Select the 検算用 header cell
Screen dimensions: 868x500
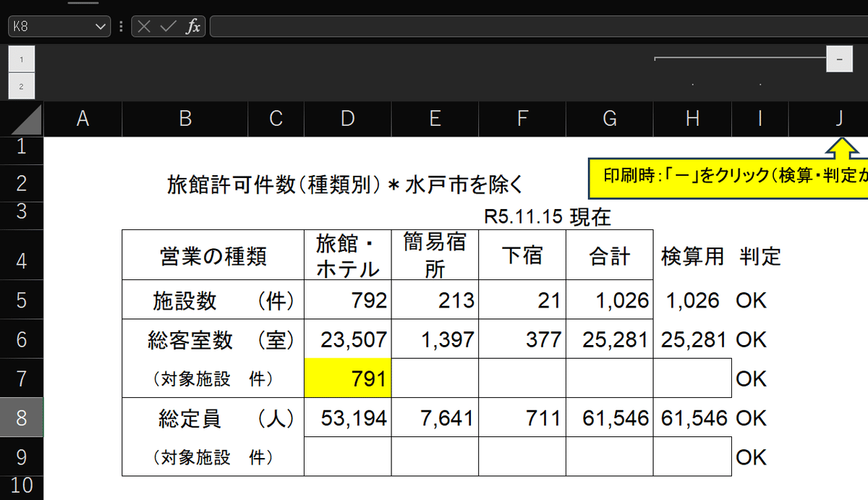pyautogui.click(x=692, y=255)
